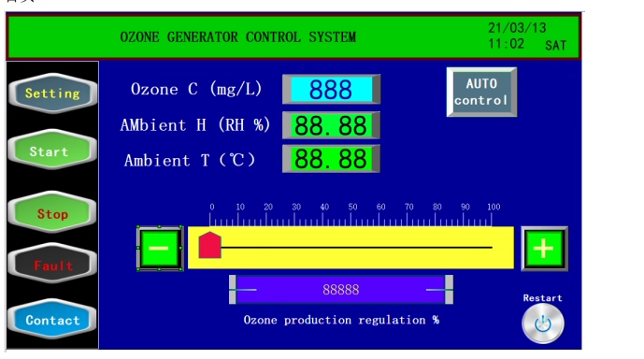Click the time 11:02 display
This screenshot has height=359, width=644.
(x=506, y=44)
